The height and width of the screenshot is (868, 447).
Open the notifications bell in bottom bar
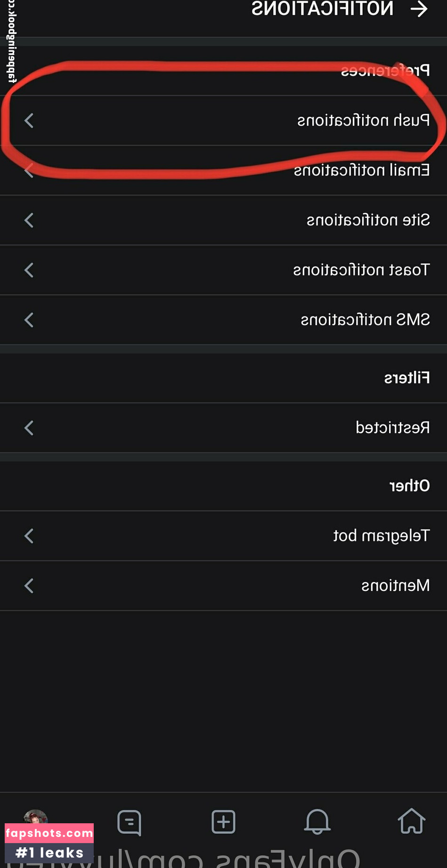coord(317,822)
